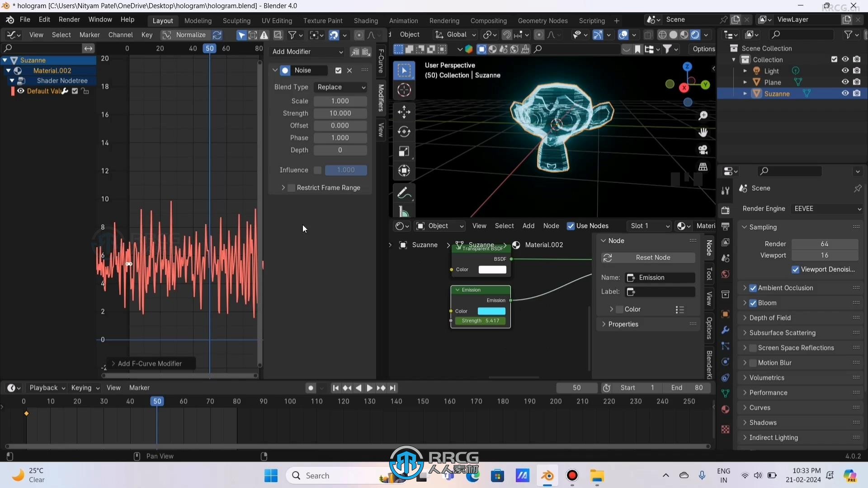Click the zoom magnifier in the viewport
Screen dimensions: 868x488
[703, 116]
